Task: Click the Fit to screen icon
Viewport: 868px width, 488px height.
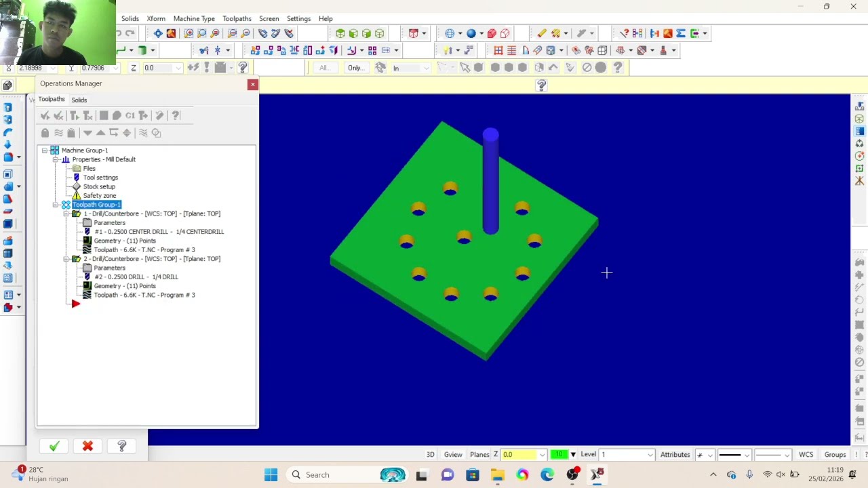Action: coord(158,33)
